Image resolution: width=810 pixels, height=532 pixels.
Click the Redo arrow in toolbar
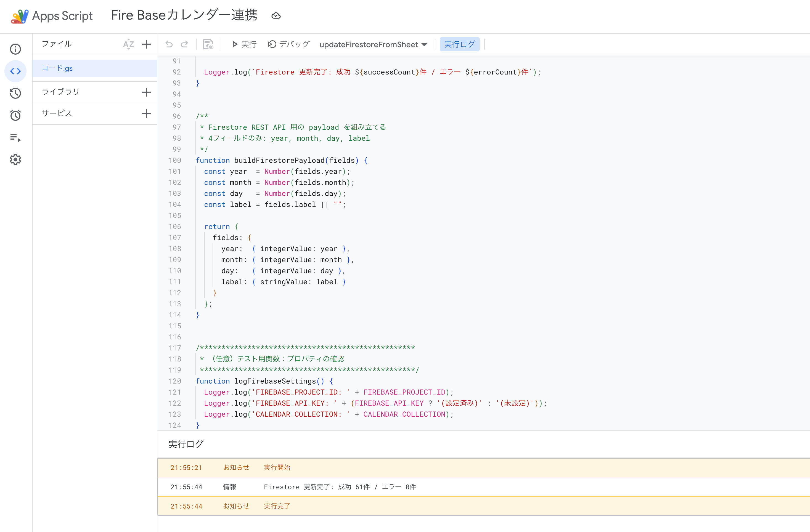coord(184,44)
